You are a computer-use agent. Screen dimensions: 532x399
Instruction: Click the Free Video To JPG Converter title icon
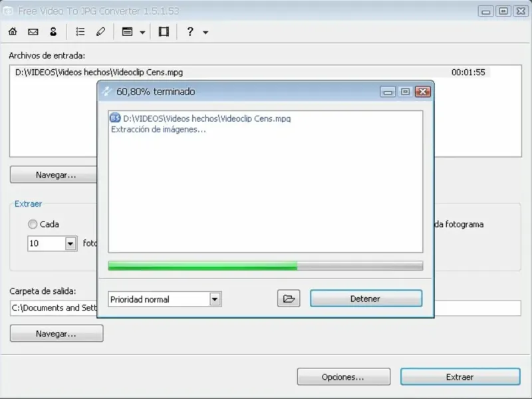click(x=8, y=11)
